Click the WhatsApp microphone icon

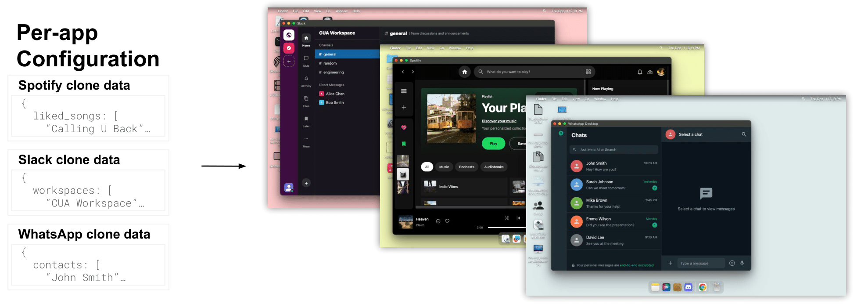coord(742,263)
